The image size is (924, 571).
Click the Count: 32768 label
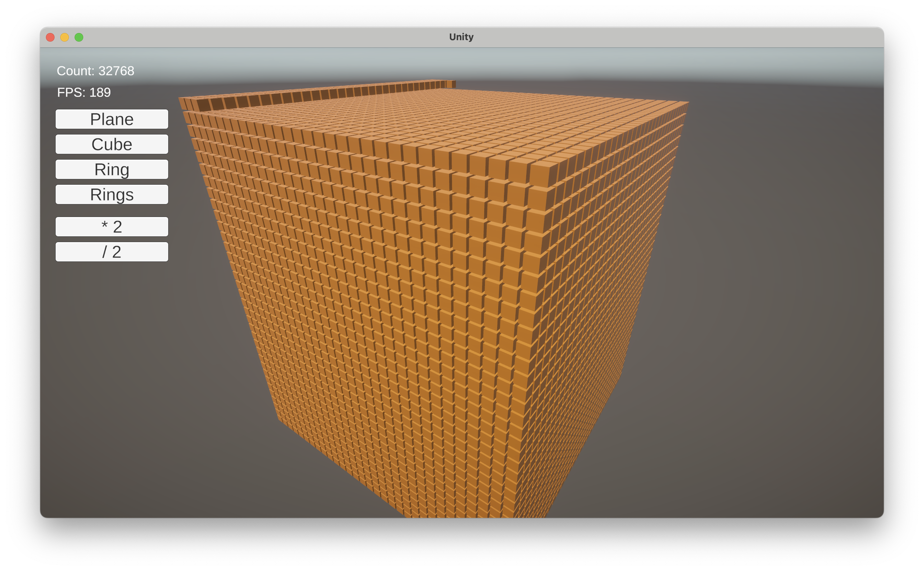tap(95, 71)
